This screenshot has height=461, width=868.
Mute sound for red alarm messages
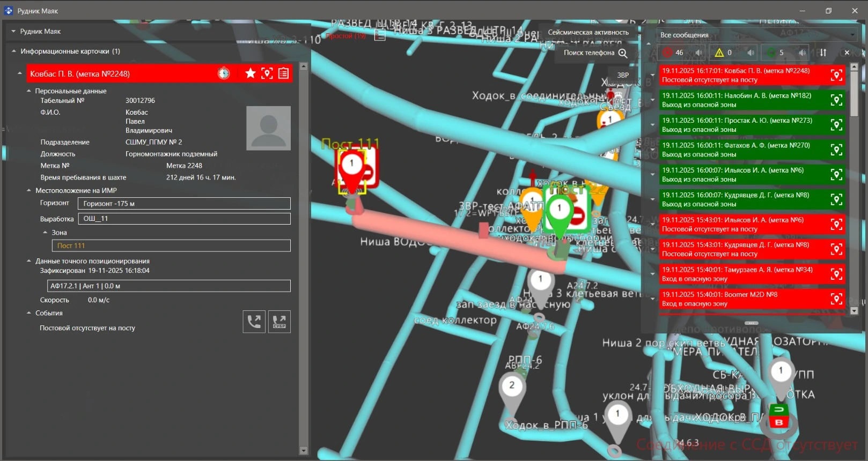coord(698,53)
